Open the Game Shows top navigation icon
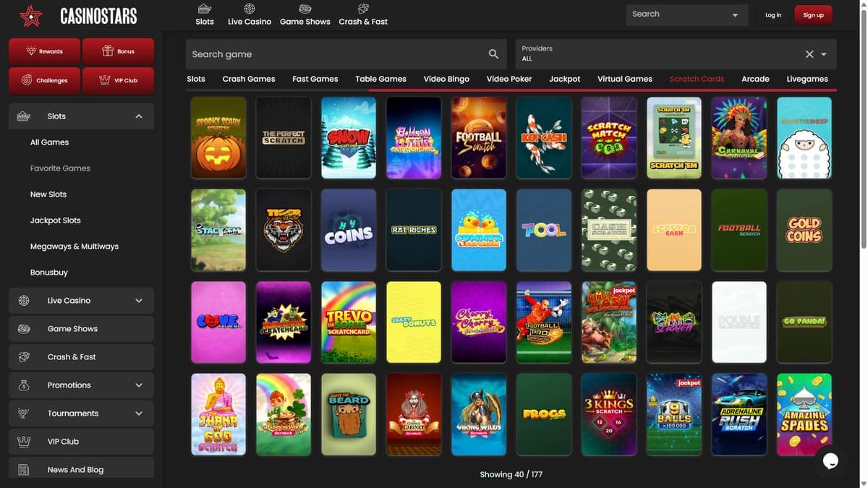The width and height of the screenshot is (868, 488). click(305, 9)
